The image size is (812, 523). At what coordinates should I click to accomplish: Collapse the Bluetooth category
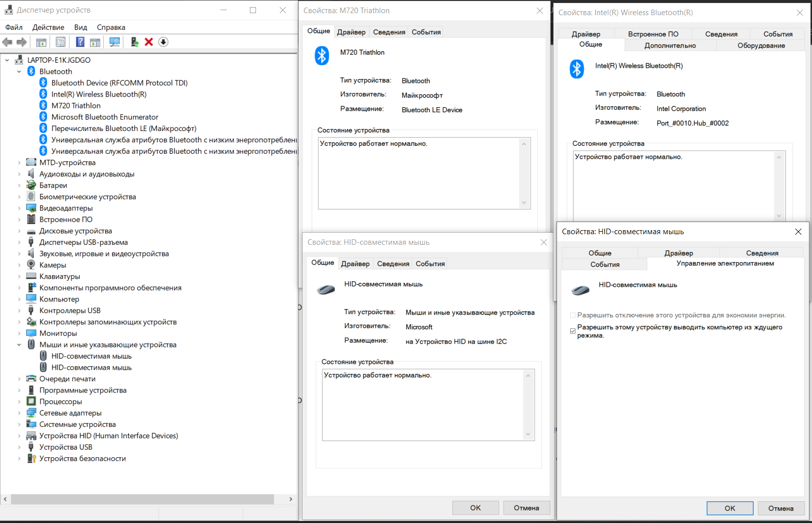click(x=19, y=72)
